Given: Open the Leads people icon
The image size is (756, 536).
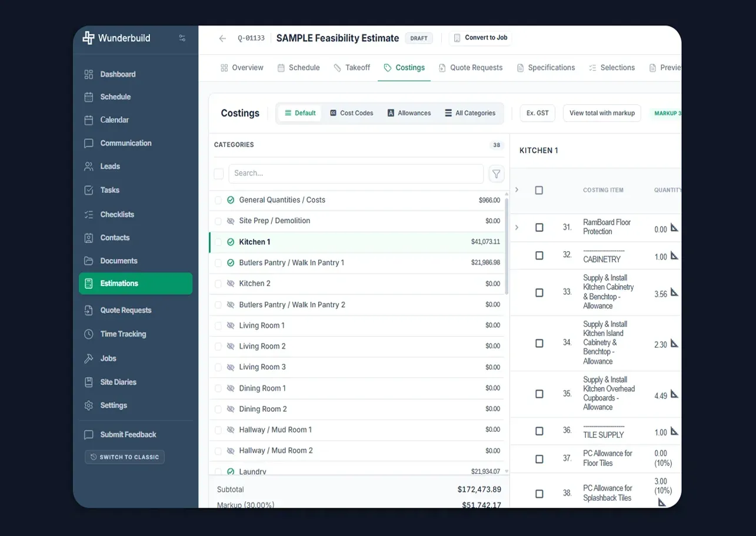Looking at the screenshot, I should coord(89,167).
